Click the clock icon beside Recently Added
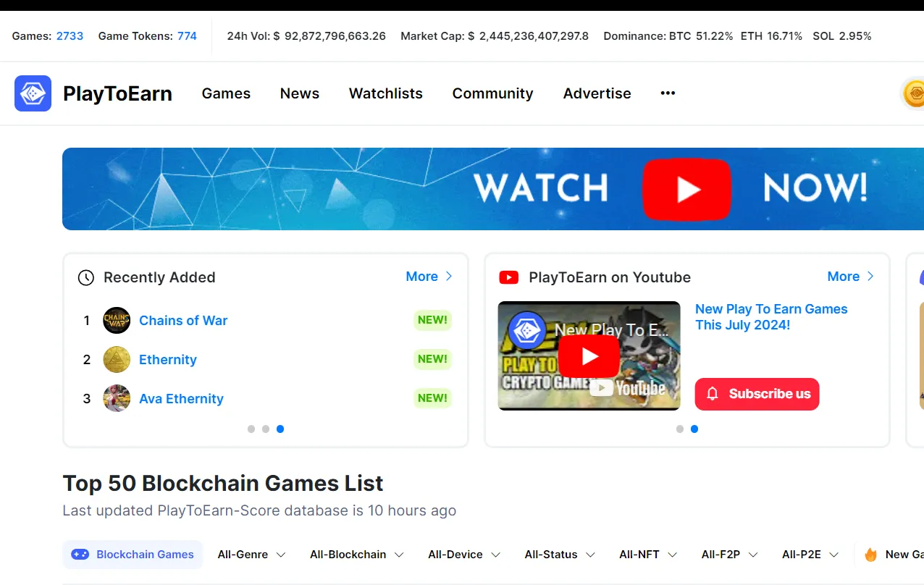The width and height of the screenshot is (924, 585). click(x=85, y=277)
